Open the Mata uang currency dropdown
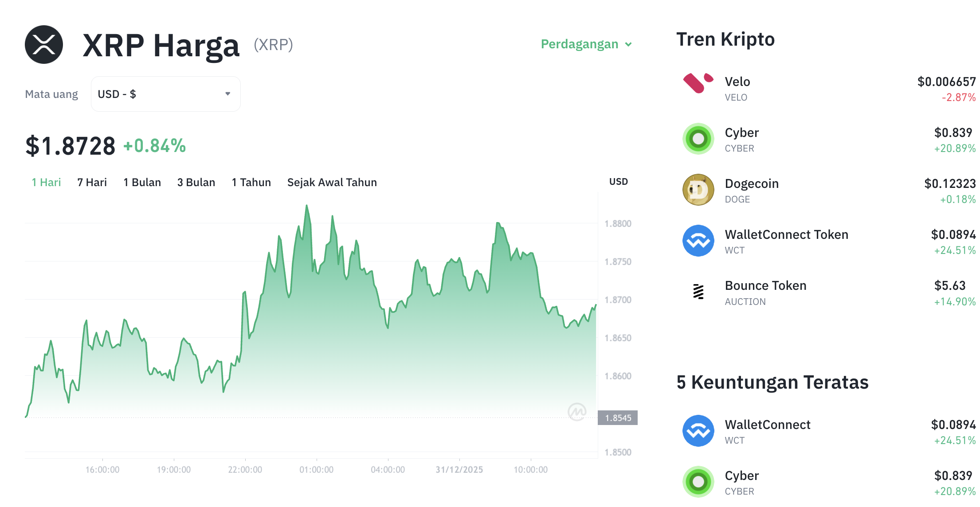The image size is (980, 507). [165, 94]
